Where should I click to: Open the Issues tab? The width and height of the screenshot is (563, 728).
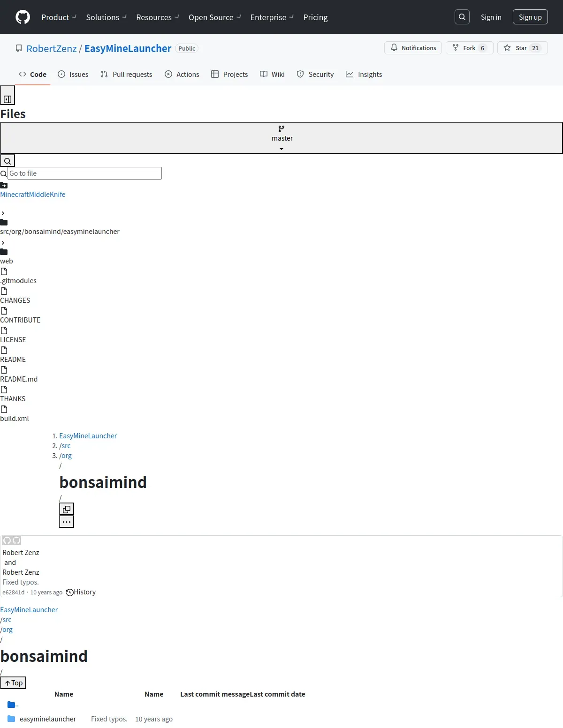click(x=73, y=74)
